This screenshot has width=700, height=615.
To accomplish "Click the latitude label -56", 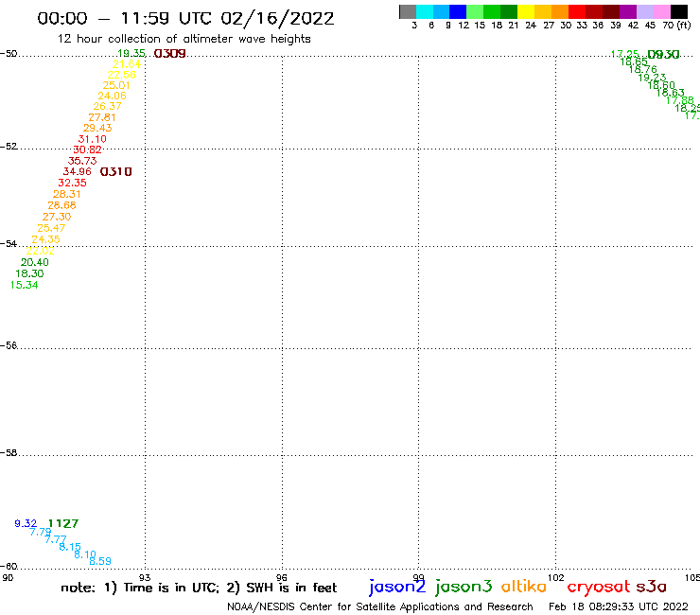I will point(9,345).
